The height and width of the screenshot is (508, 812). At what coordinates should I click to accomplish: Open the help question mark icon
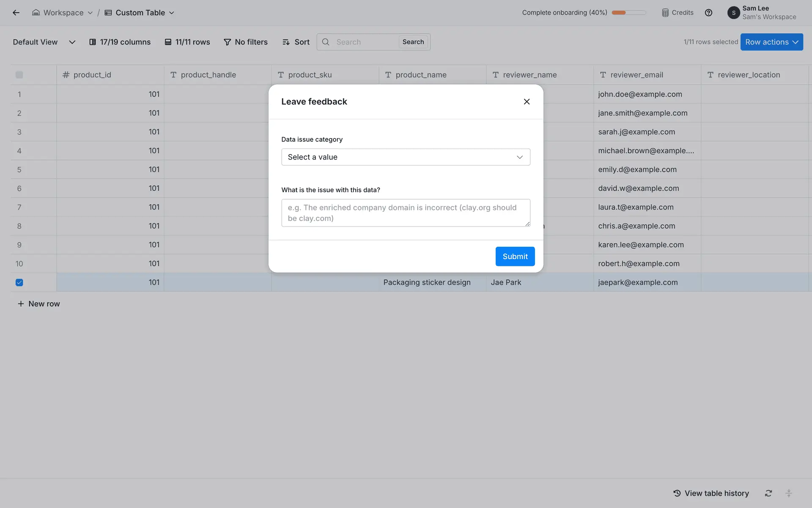708,13
